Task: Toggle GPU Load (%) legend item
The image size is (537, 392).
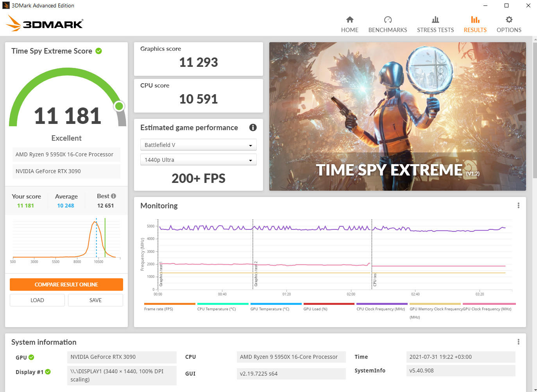Action: click(329, 306)
